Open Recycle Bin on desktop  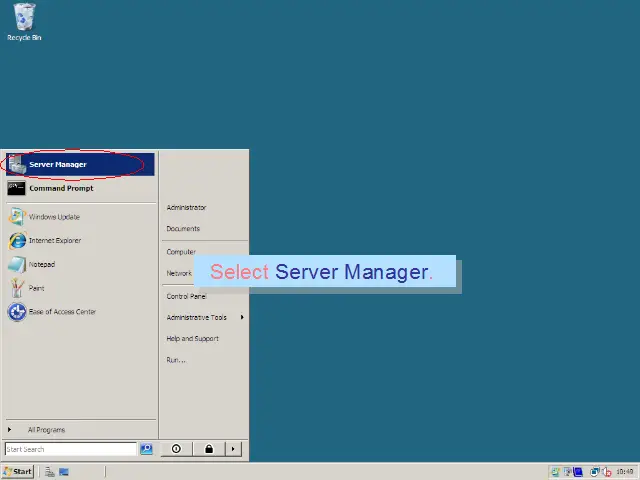coord(24,22)
